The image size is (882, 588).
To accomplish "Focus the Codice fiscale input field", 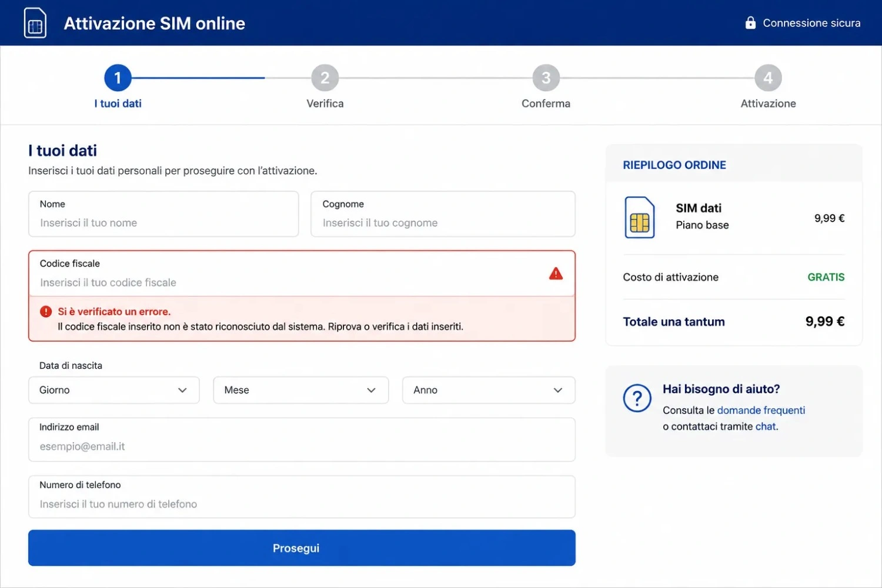I will pos(302,273).
